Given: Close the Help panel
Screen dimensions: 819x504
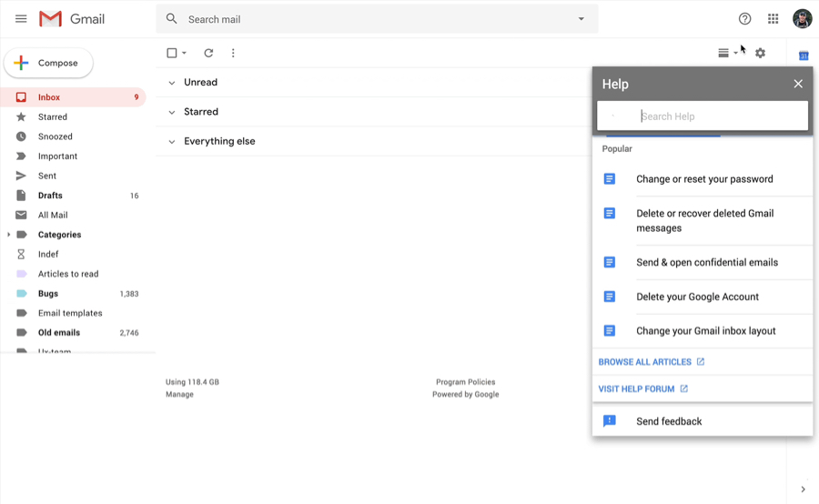Looking at the screenshot, I should coord(798,84).
